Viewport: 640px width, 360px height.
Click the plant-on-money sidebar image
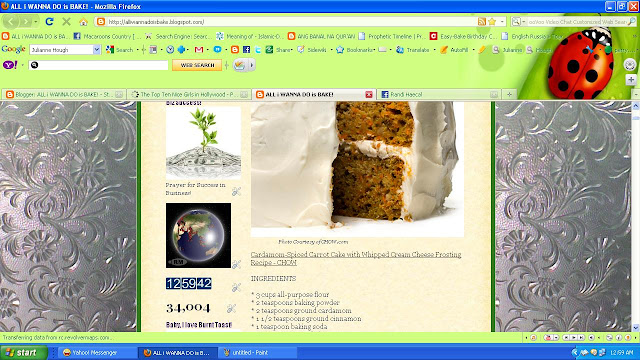coord(203,143)
